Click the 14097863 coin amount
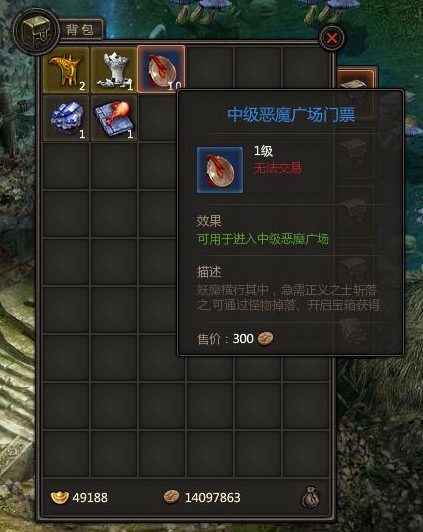The image size is (423, 532). (x=212, y=498)
